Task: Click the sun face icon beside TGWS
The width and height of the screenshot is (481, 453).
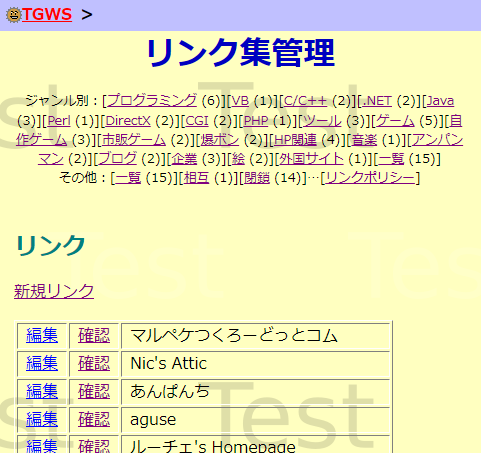Action: (x=14, y=15)
